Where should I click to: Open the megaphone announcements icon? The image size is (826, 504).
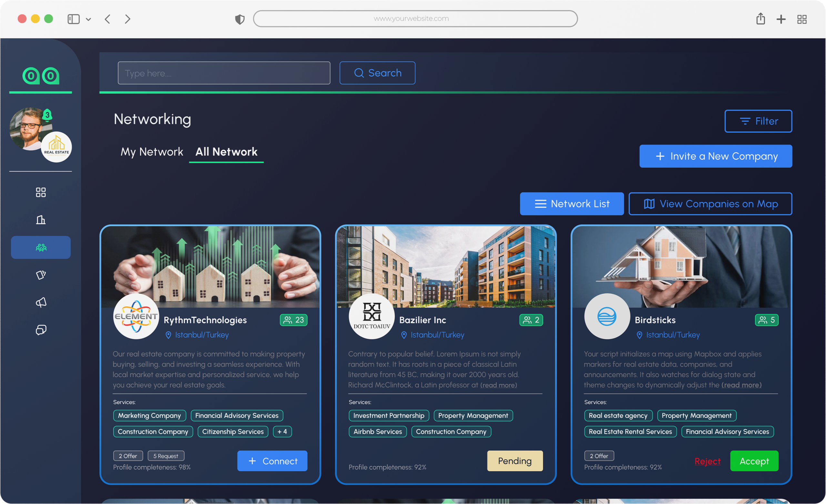(x=41, y=302)
